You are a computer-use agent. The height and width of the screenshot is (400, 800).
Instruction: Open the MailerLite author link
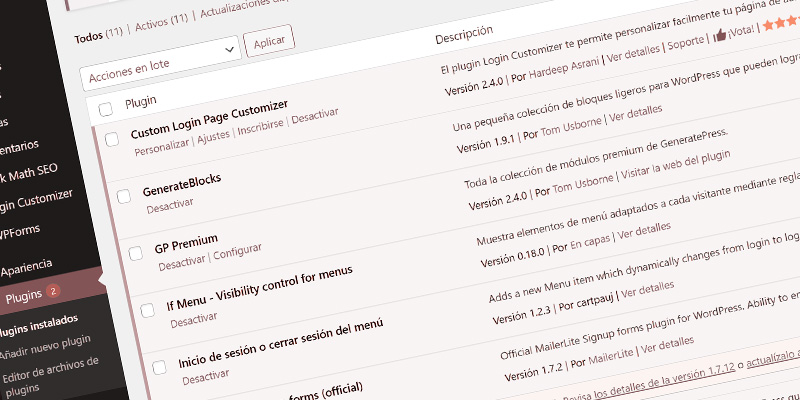(611, 357)
